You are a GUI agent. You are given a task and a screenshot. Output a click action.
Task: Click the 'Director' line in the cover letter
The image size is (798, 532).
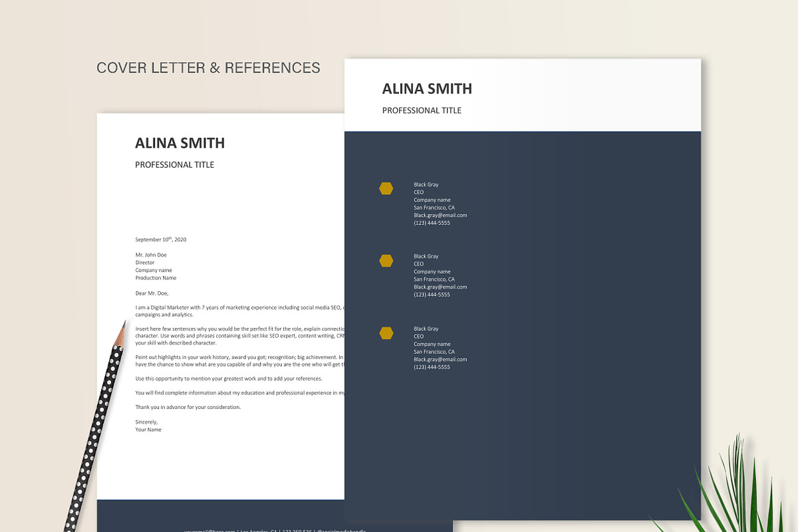tap(145, 263)
